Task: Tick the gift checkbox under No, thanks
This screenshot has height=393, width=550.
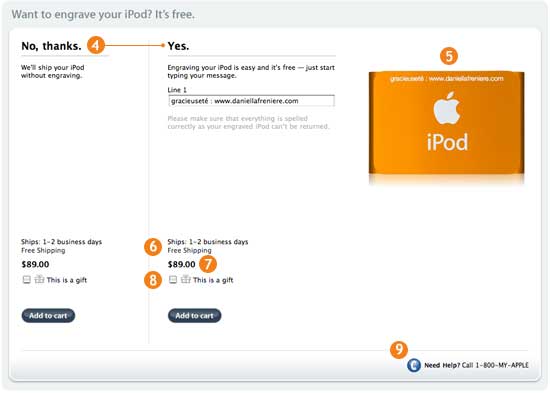Action: click(x=27, y=280)
